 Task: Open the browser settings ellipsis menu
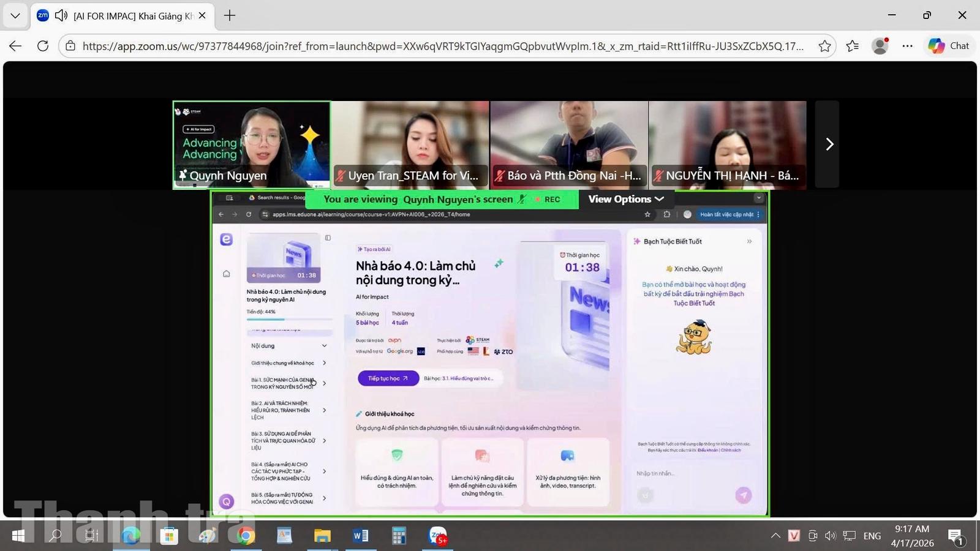908,46
